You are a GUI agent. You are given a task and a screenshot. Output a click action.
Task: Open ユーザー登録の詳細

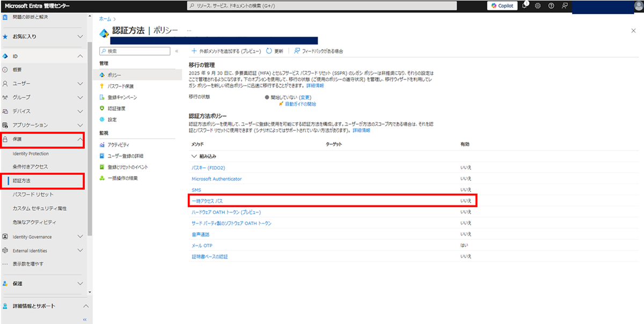[125, 156]
